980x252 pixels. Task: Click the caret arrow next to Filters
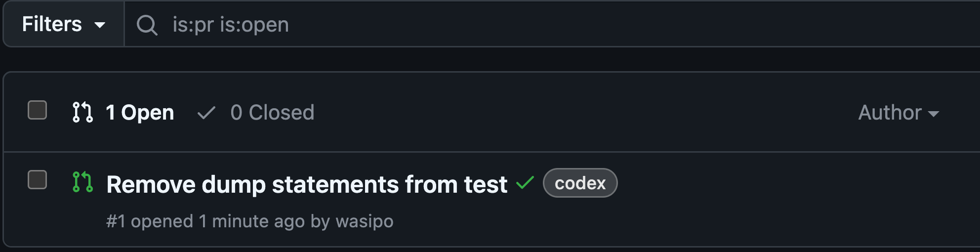100,25
